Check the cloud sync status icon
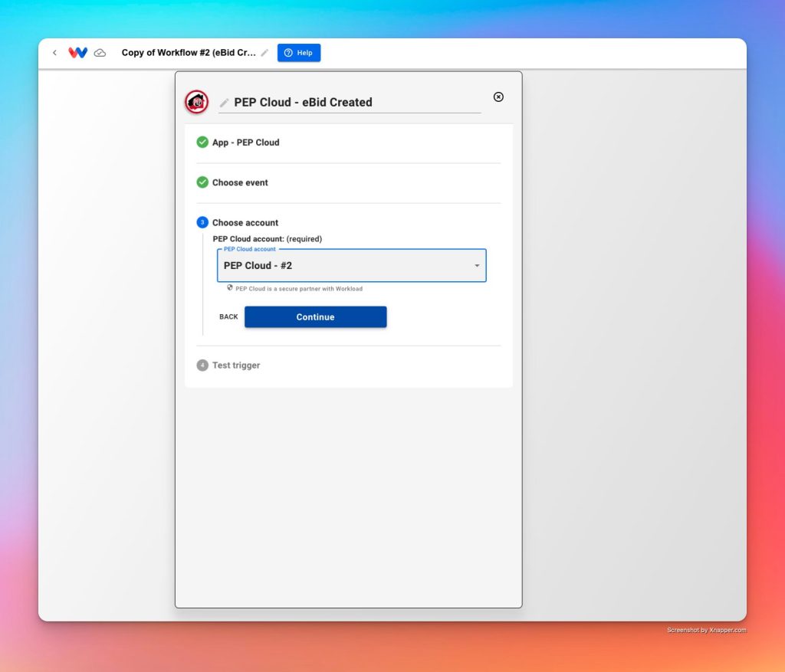Viewport: 785px width, 672px height. click(x=100, y=53)
